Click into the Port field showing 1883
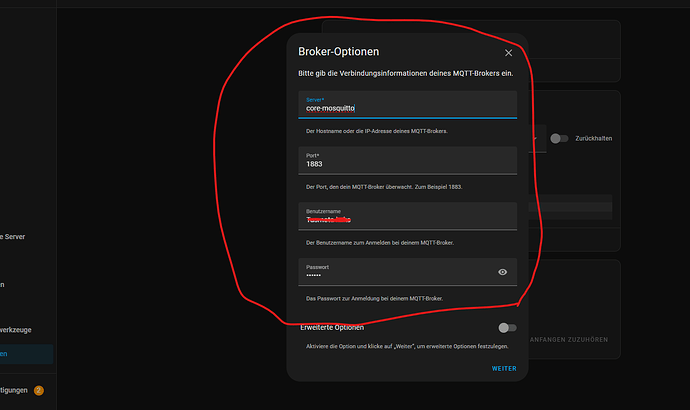 click(x=407, y=162)
